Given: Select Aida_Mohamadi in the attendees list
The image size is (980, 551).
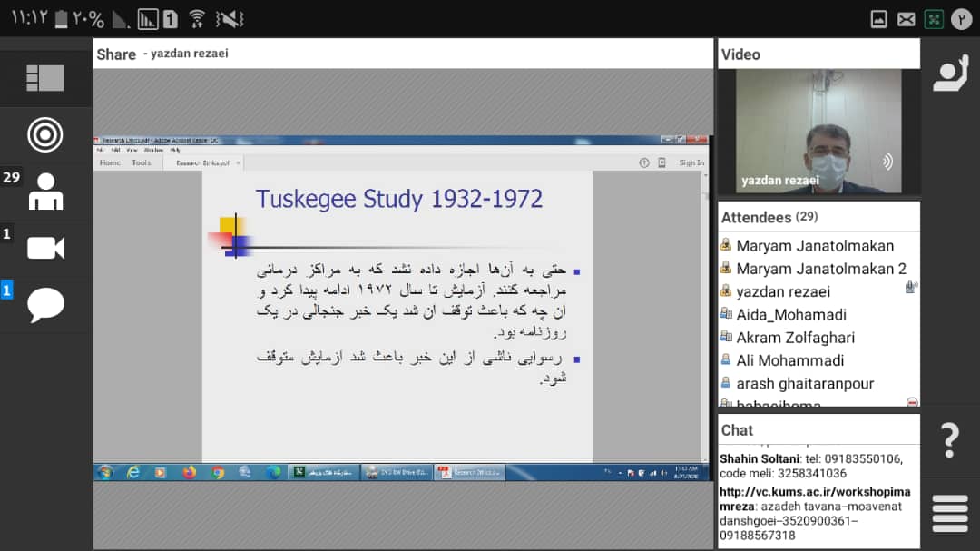Looking at the screenshot, I should click(790, 314).
